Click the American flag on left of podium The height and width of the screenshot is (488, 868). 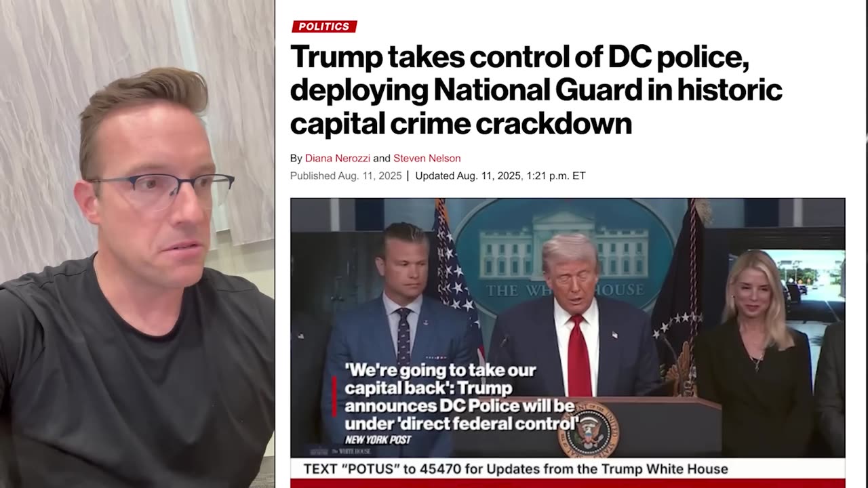pyautogui.click(x=454, y=271)
